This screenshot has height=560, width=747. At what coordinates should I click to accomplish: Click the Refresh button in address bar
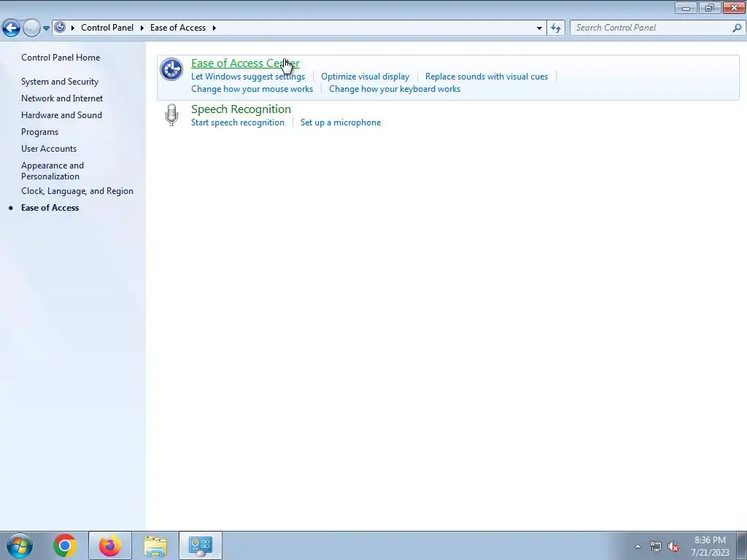(555, 28)
